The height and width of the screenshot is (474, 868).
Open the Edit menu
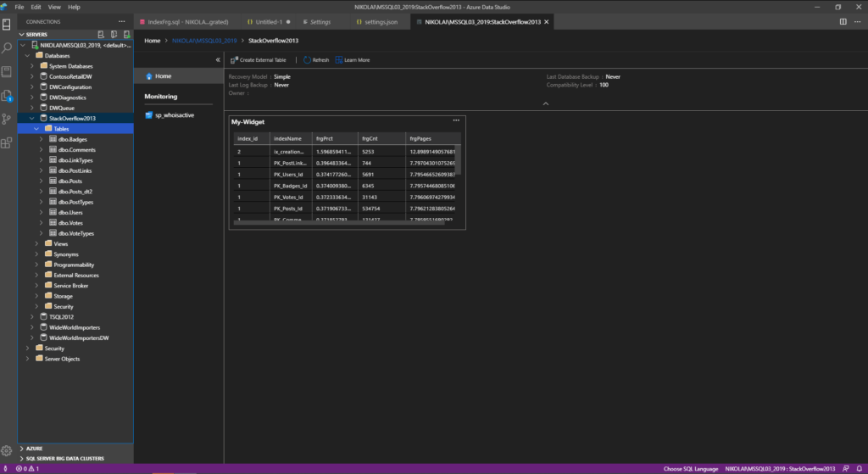[36, 7]
